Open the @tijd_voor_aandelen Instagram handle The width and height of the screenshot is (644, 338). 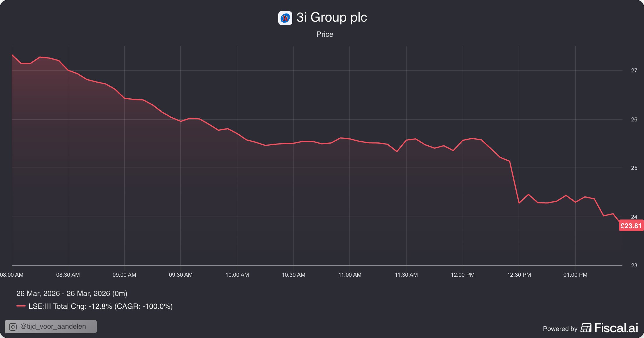[53, 326]
